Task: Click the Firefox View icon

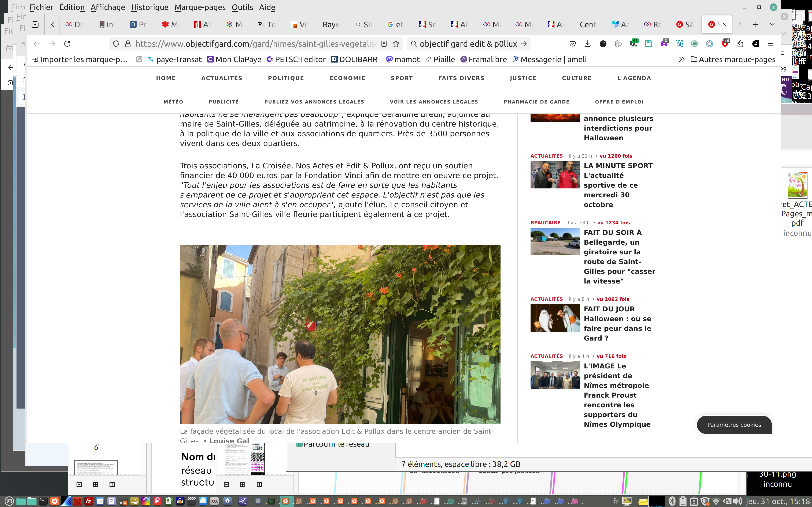Action: tap(35, 25)
